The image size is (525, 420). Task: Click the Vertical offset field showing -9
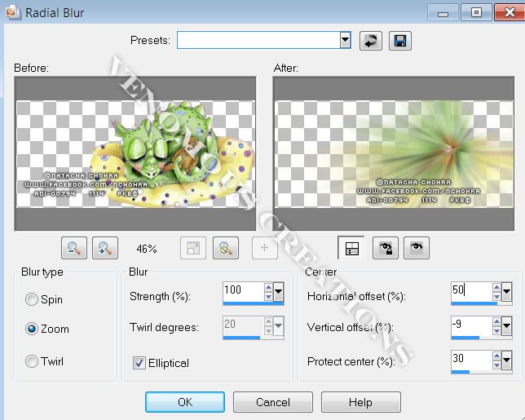tap(472, 325)
